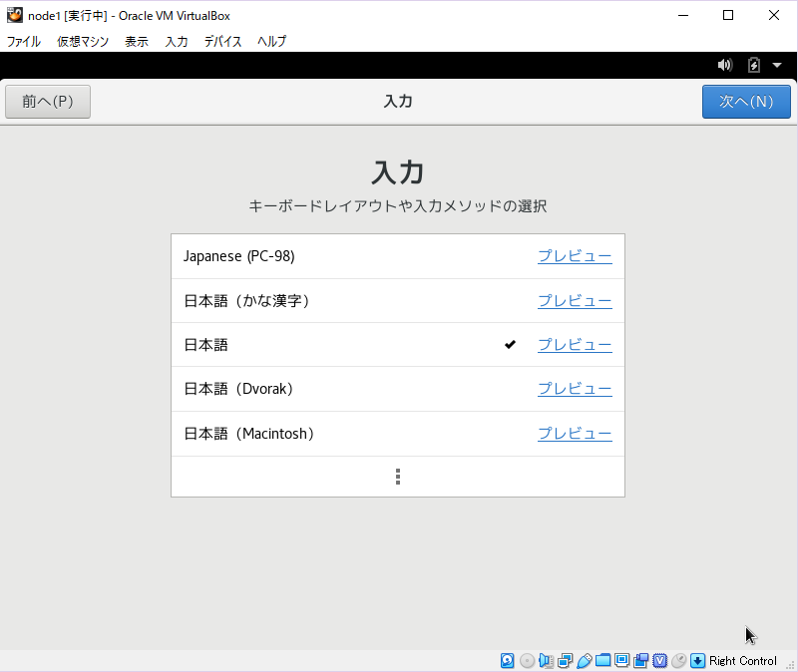Click the Right Control host key label
Viewport: 798px width, 672px height.
coord(742,661)
